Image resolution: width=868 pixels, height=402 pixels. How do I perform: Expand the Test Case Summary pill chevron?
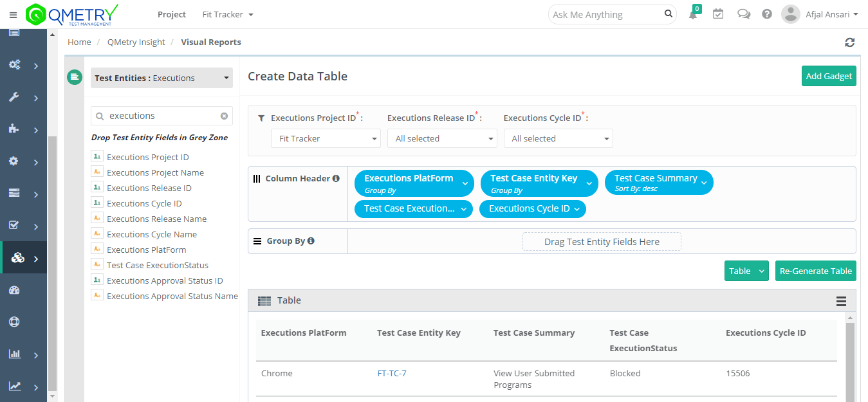[705, 182]
